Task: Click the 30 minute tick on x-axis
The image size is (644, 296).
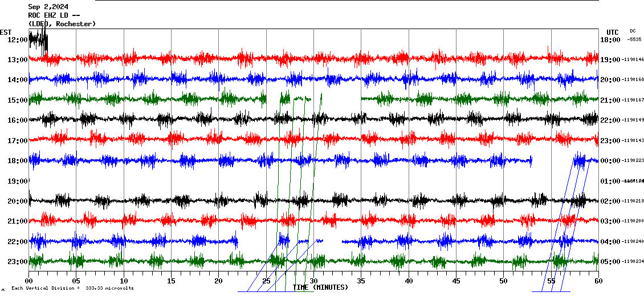Action: click(313, 281)
